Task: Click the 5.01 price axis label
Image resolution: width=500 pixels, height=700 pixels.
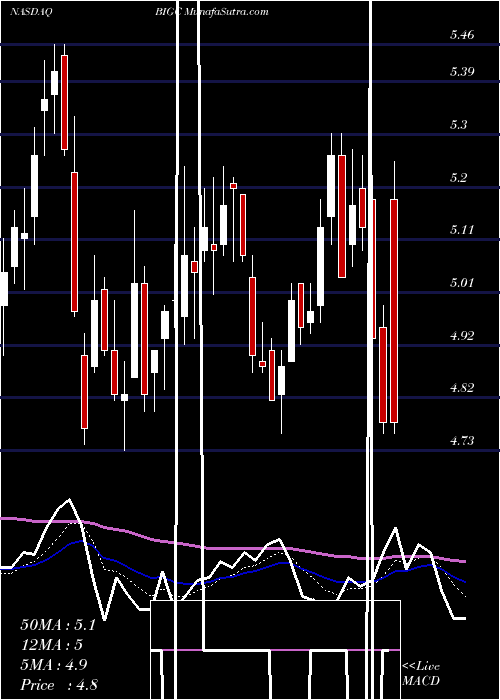Action: pyautogui.click(x=461, y=283)
